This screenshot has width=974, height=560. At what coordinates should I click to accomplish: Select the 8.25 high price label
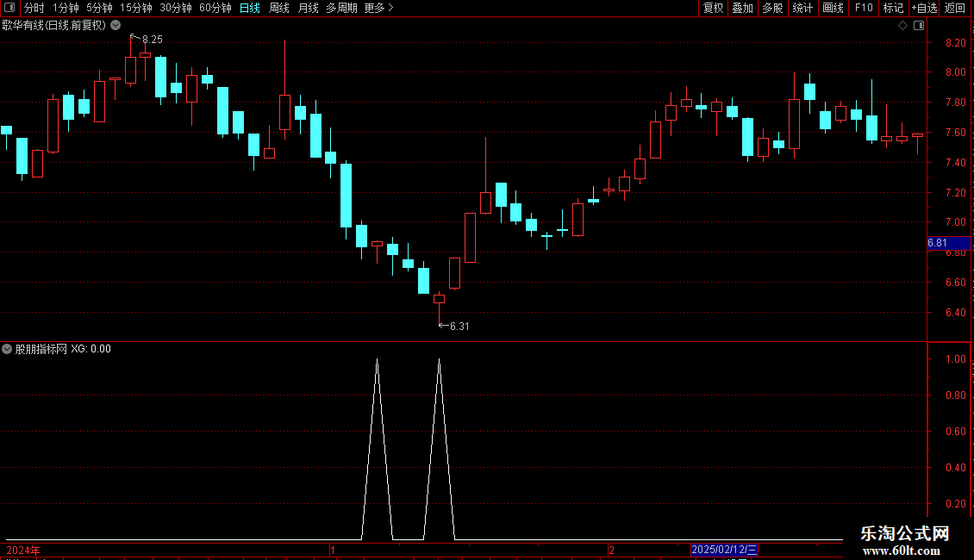point(153,40)
